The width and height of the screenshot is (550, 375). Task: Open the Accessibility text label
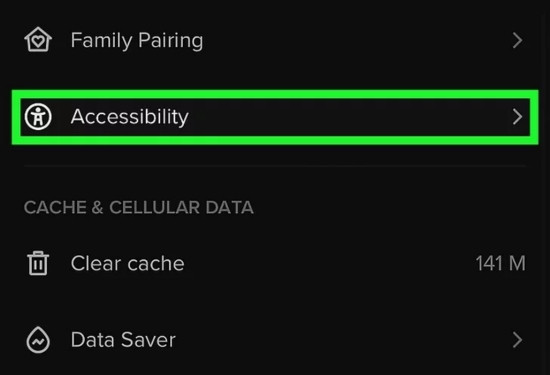[129, 117]
